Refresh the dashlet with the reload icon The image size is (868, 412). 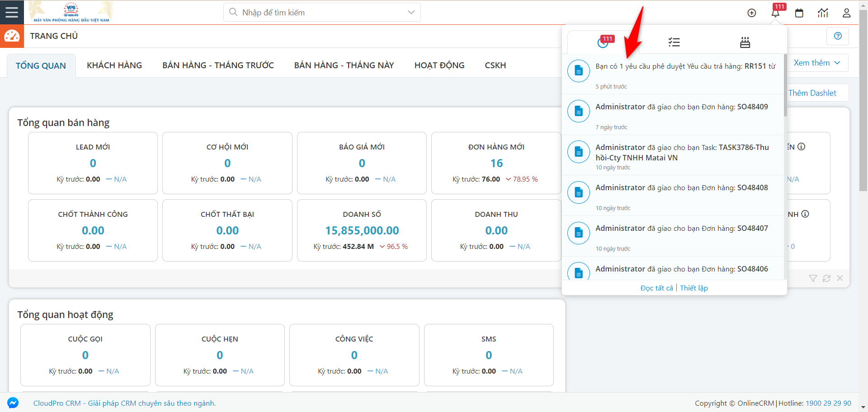coord(826,278)
